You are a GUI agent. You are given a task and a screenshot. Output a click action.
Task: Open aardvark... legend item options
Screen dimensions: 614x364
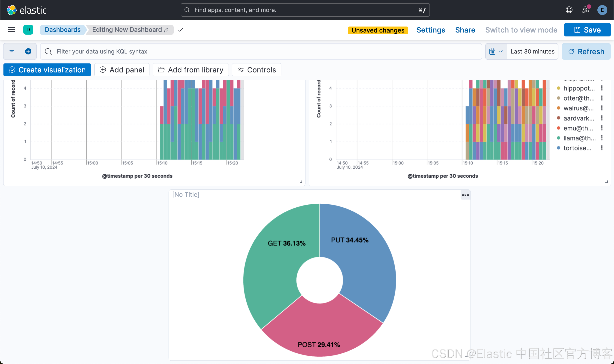tap(602, 118)
